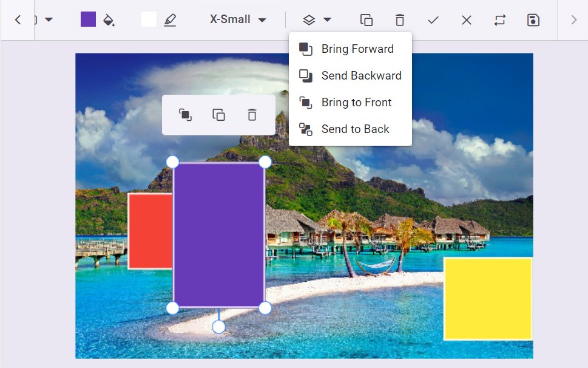Navigate back using the left chevron icon
This screenshot has height=368, width=588.
(17, 19)
